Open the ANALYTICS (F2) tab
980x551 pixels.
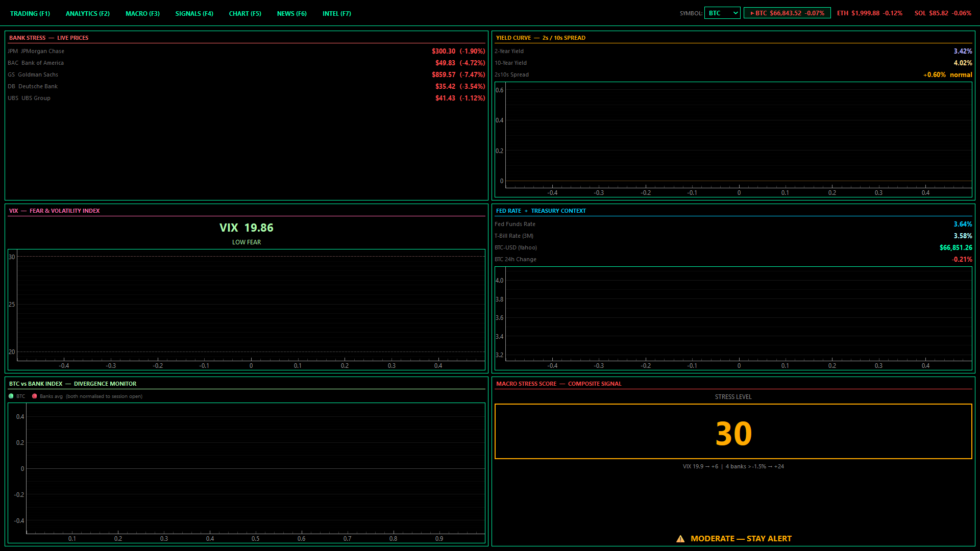tap(88, 14)
